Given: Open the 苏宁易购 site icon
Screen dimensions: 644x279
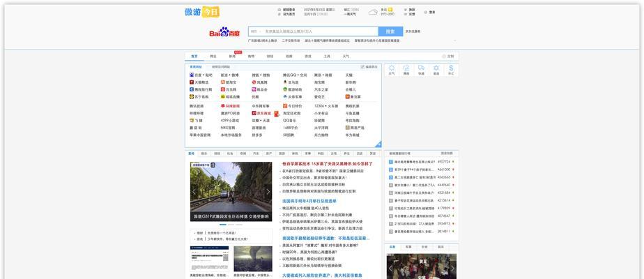Looking at the screenshot, I should point(192,97).
